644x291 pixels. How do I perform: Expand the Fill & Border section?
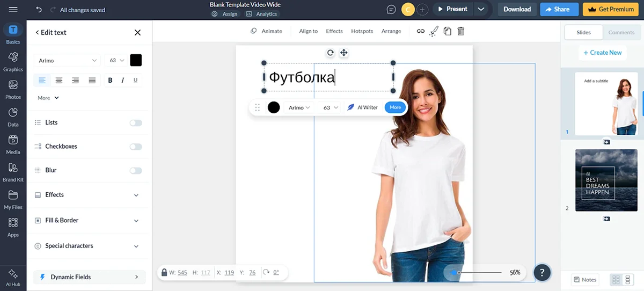point(87,221)
